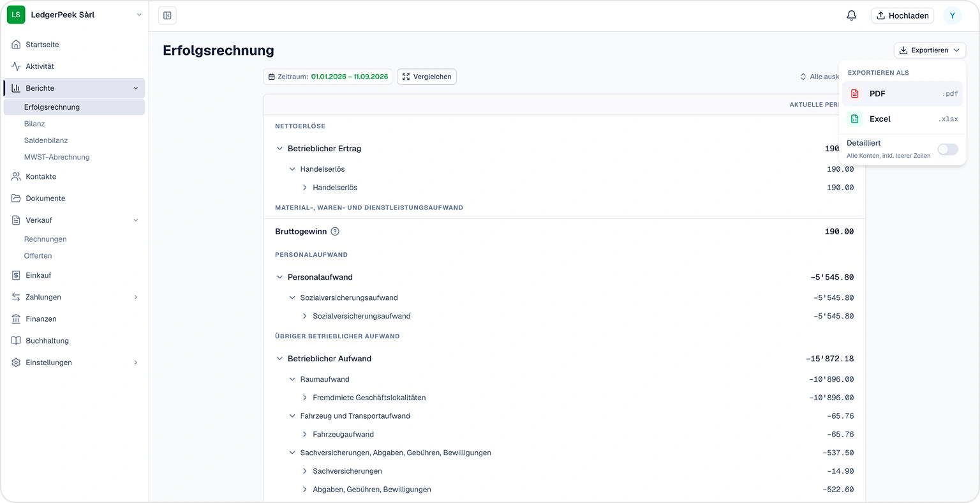
Task: Open Kontakte in the sidebar
Action: click(74, 177)
